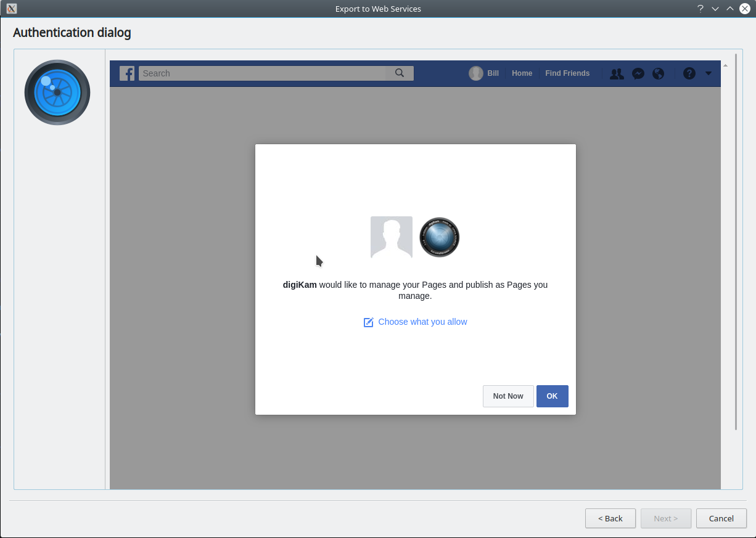This screenshot has width=756, height=538.
Task: Click Bill's profile avatar in navbar
Action: pos(475,73)
